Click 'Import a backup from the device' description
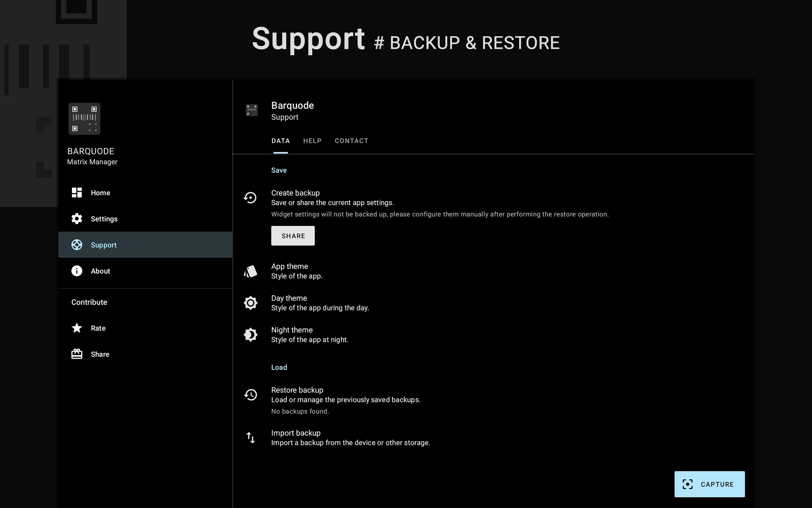Screen dimensions: 812x508 350,443
